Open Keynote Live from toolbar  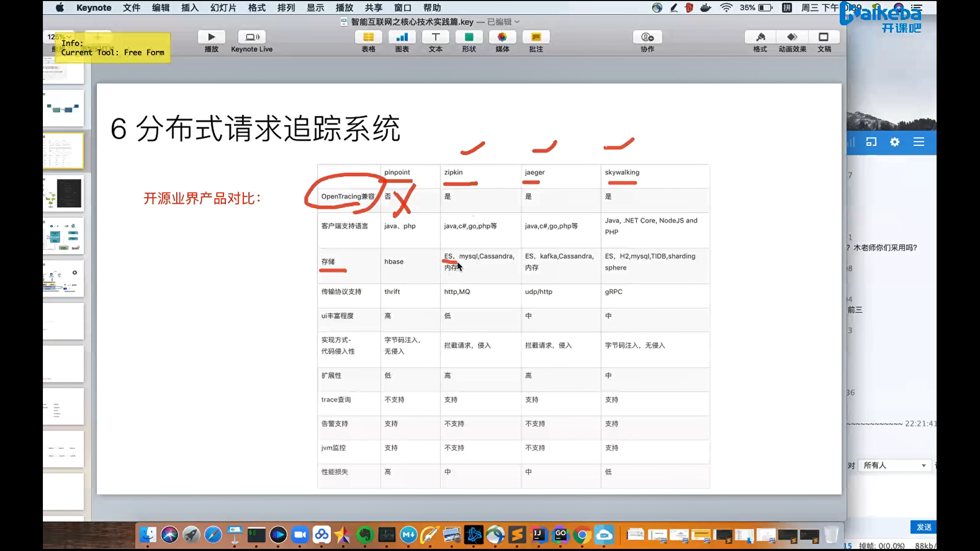pos(252,37)
